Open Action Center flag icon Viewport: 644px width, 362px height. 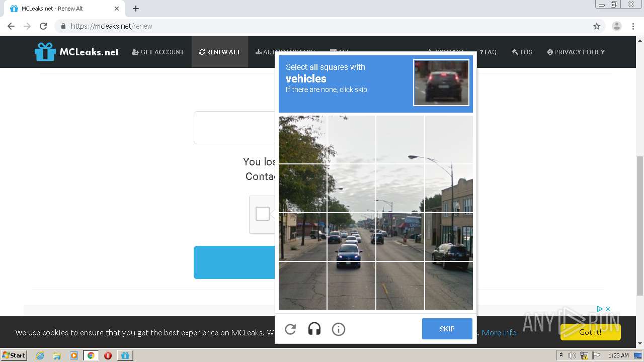coord(596,355)
